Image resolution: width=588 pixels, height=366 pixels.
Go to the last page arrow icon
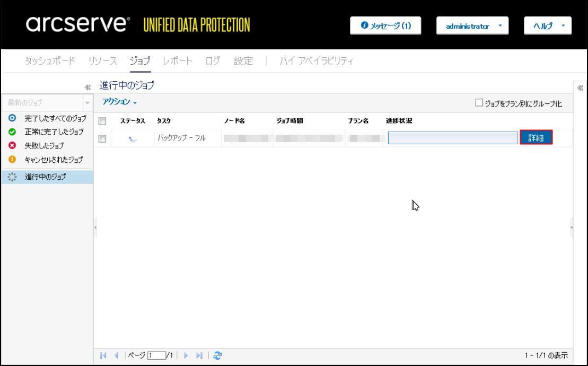click(199, 355)
